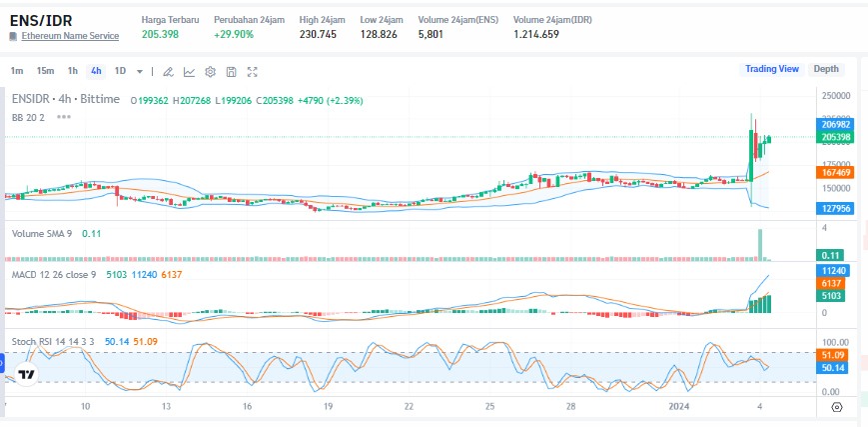Click High 24jam value 230.745

pyautogui.click(x=318, y=34)
